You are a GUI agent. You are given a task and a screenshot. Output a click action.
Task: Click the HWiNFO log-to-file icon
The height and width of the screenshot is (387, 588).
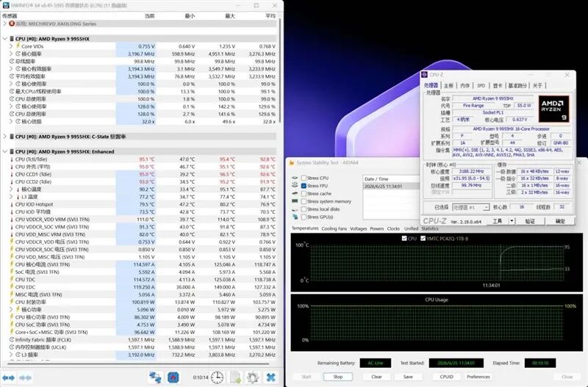click(x=235, y=377)
